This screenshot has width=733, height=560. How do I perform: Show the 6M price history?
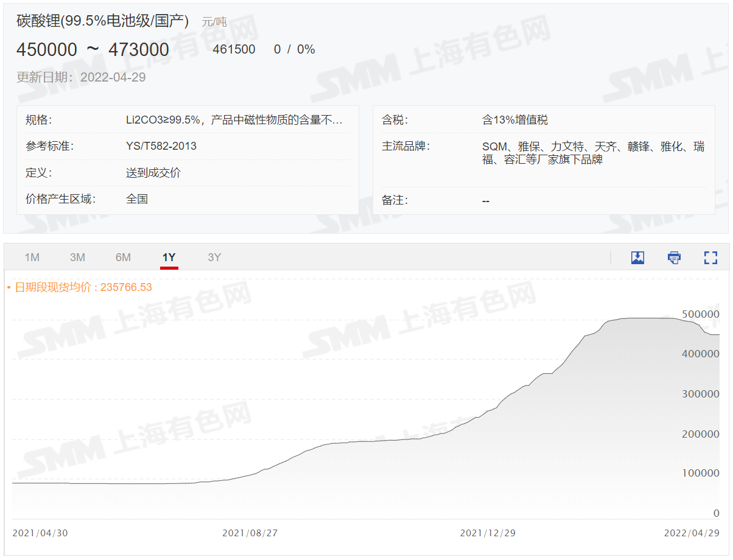(x=123, y=257)
